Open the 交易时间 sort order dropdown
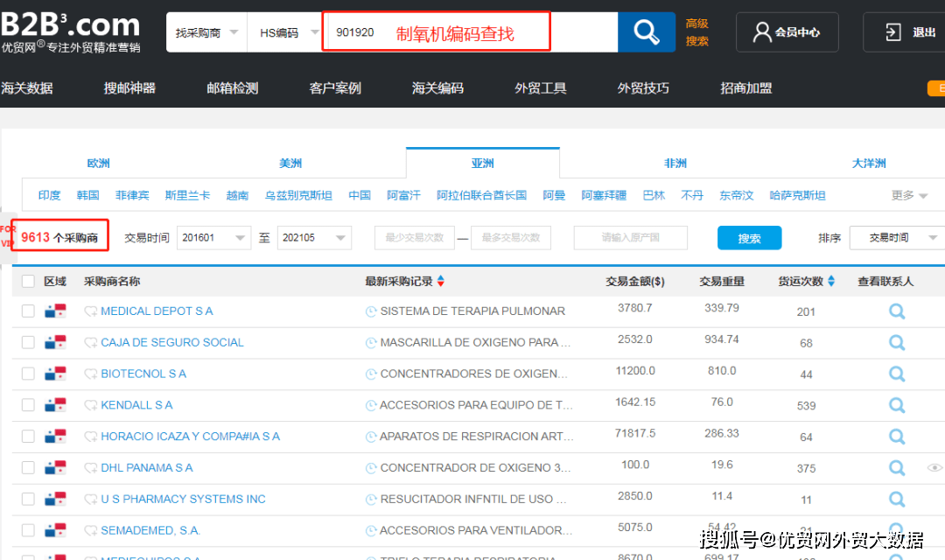Image resolution: width=945 pixels, height=560 pixels. point(895,237)
